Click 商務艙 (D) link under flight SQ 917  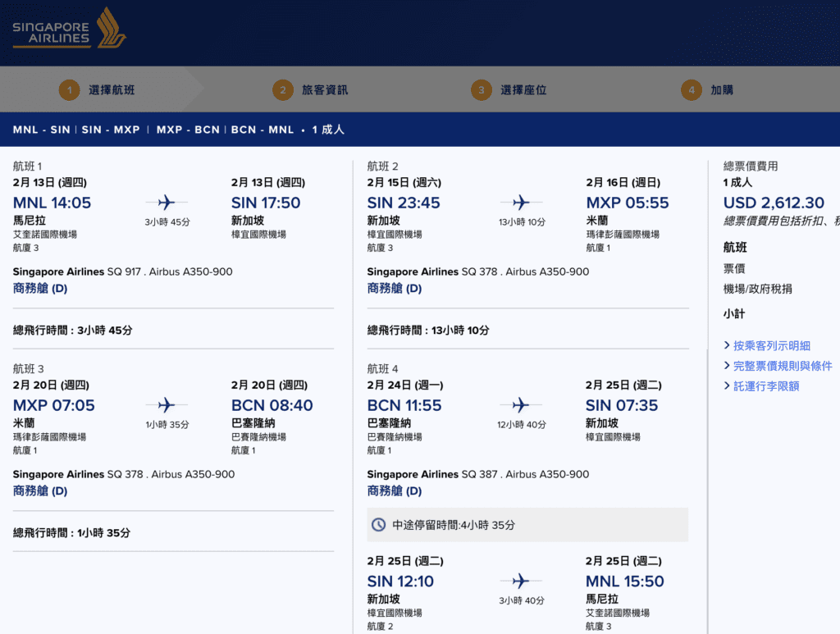(x=40, y=288)
